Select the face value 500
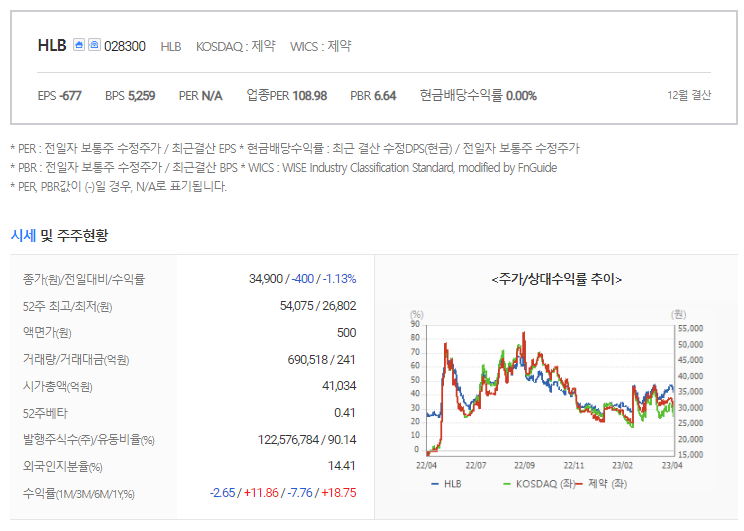Viewport: 744px width, 531px height. (x=346, y=333)
